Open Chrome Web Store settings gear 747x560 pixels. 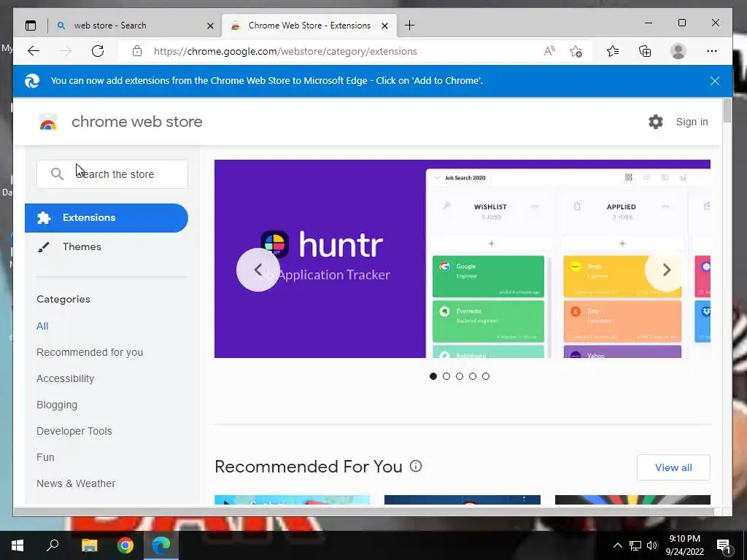click(x=656, y=122)
